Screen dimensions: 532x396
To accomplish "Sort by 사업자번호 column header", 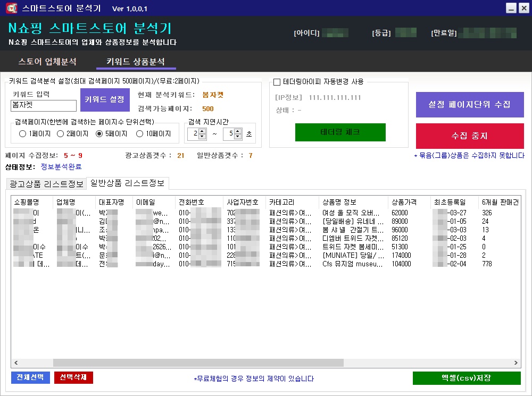I will tap(245, 203).
